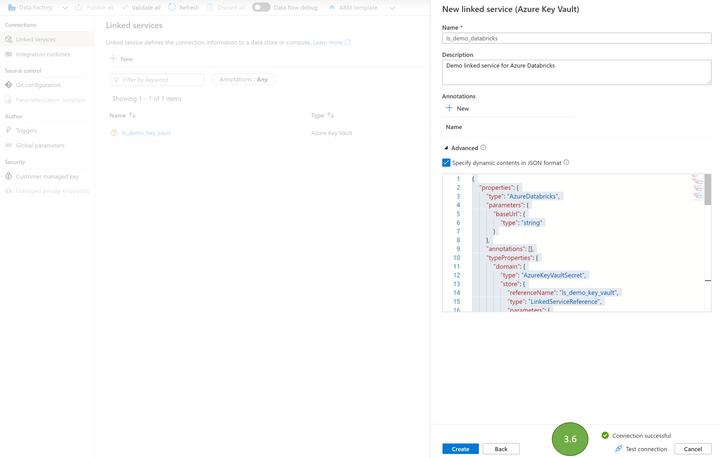Click the key vault icon beside ls_demo_key_vault

pos(114,133)
